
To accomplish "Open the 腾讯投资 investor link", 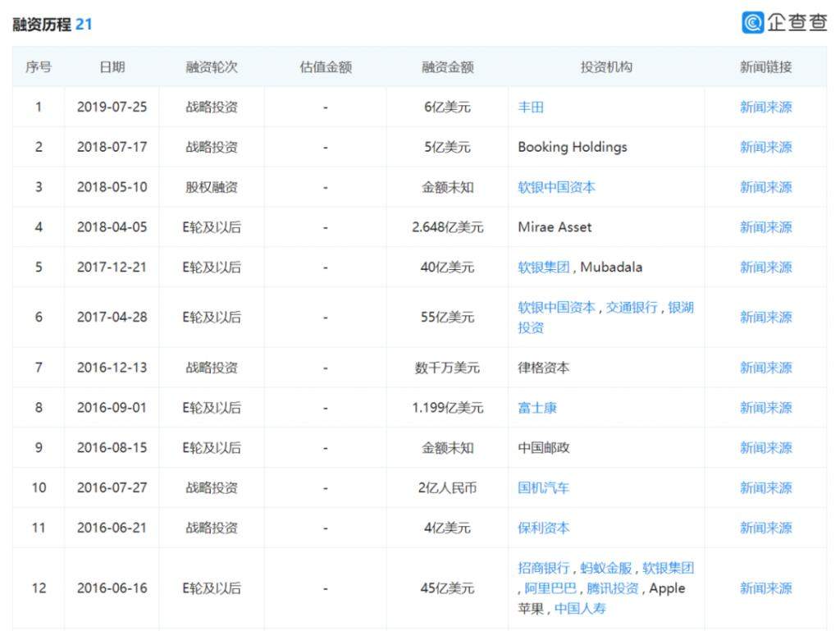I will [x=613, y=588].
